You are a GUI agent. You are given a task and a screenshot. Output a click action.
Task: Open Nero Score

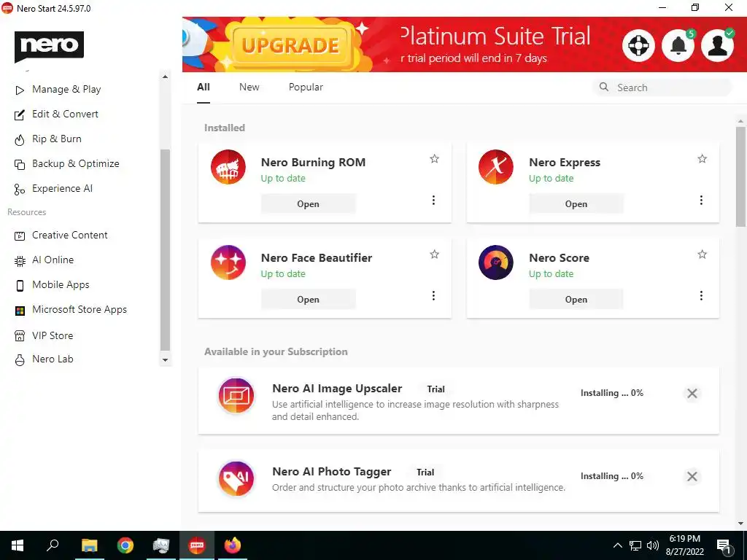click(576, 300)
